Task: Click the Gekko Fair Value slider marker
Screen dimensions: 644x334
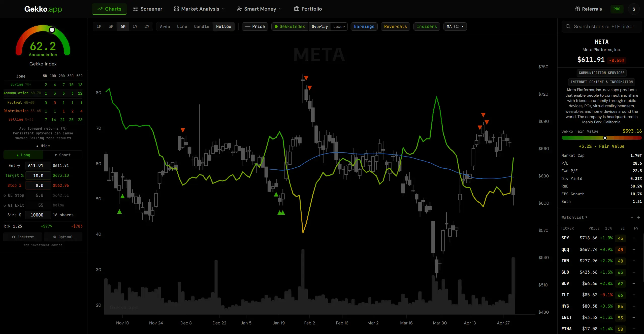Action: (x=605, y=138)
